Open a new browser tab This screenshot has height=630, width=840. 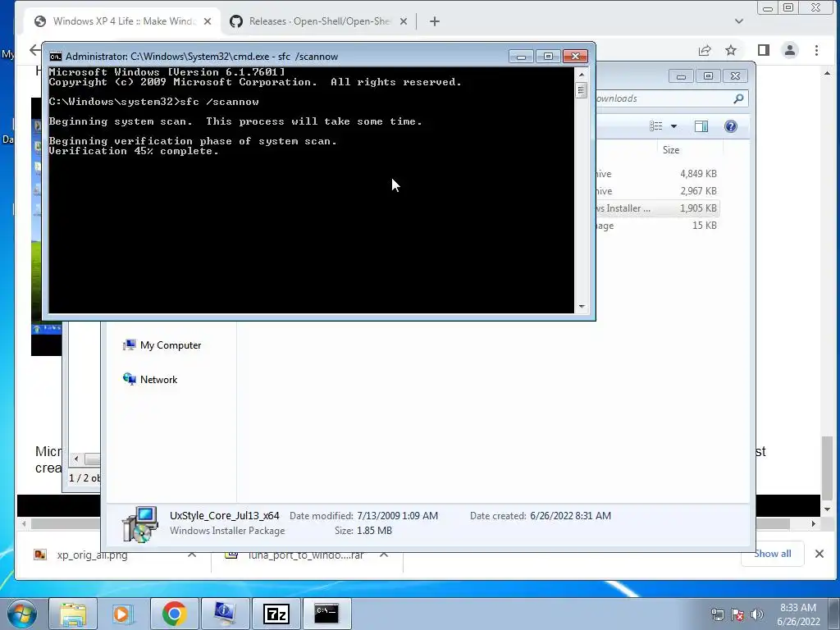coord(435,21)
